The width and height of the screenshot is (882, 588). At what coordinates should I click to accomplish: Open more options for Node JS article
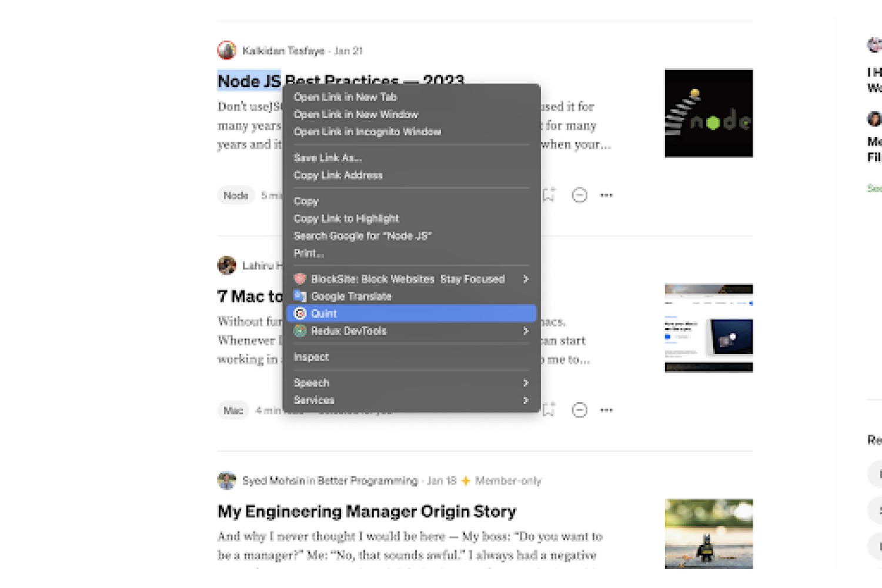606,195
